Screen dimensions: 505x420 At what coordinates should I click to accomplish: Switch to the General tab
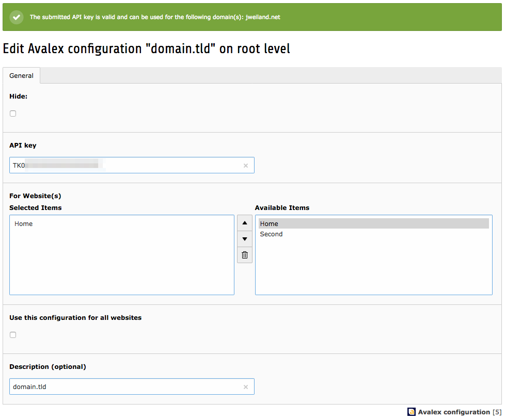(x=21, y=75)
